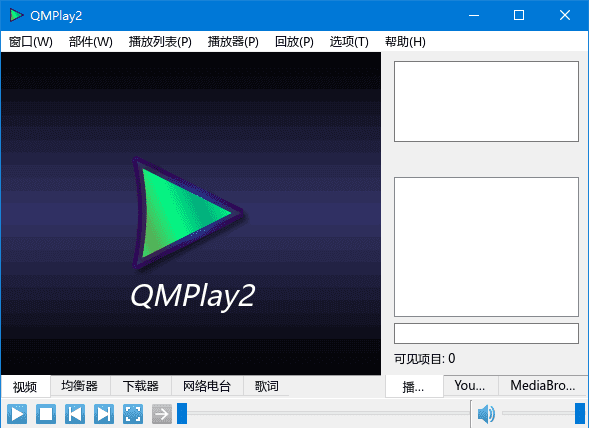Switch to the 歌词 tab
This screenshot has height=428, width=589.
[x=267, y=386]
